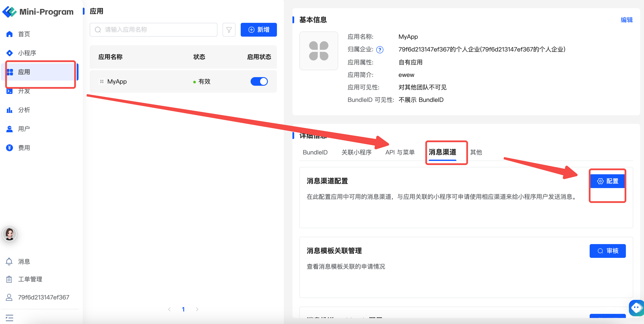This screenshot has width=644, height=324.
Task: Open the 用户 users sidebar item
Action: pos(24,129)
